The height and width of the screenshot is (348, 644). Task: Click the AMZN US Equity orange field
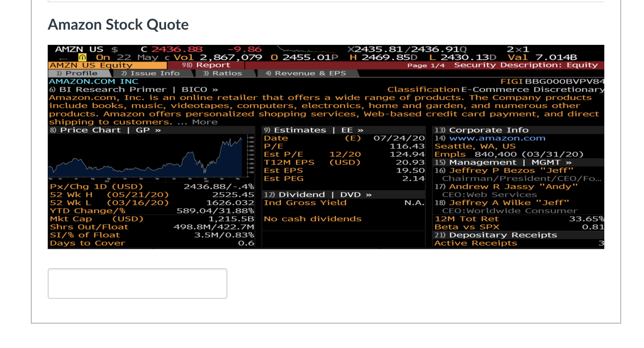point(107,65)
